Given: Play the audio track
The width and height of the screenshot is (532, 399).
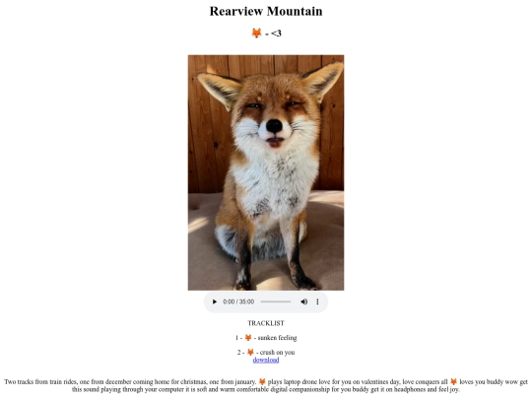Looking at the screenshot, I should pyautogui.click(x=215, y=301).
